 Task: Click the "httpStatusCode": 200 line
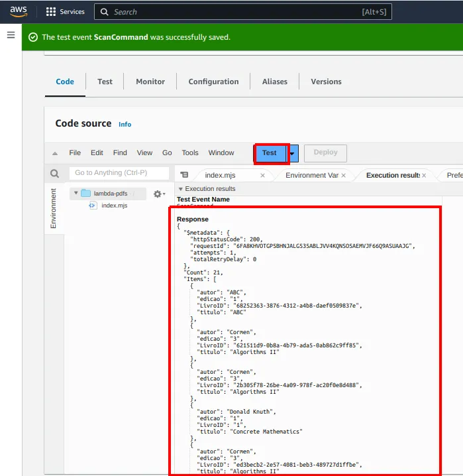(226, 239)
